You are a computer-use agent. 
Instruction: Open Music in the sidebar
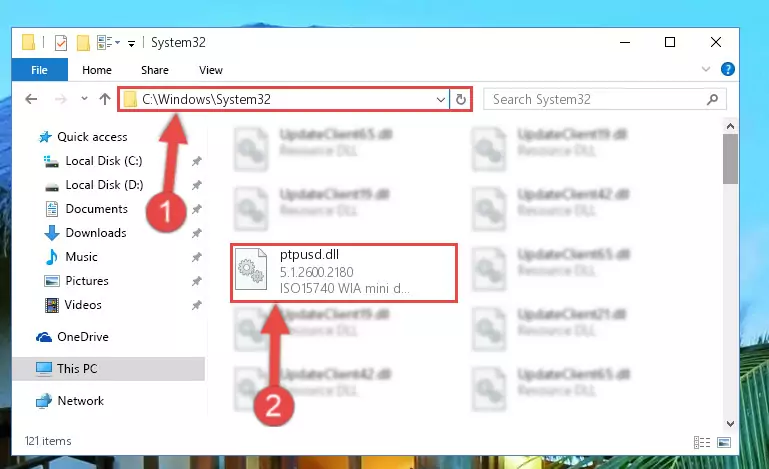[x=81, y=257]
